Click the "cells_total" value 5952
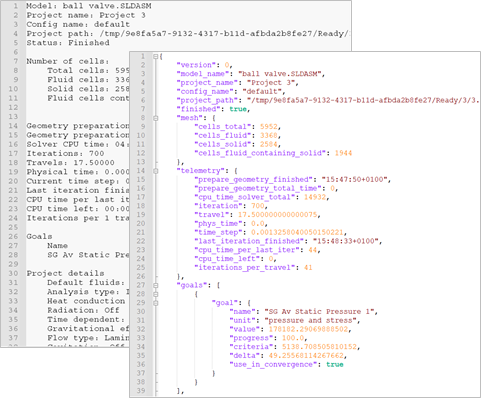 click(x=269, y=127)
